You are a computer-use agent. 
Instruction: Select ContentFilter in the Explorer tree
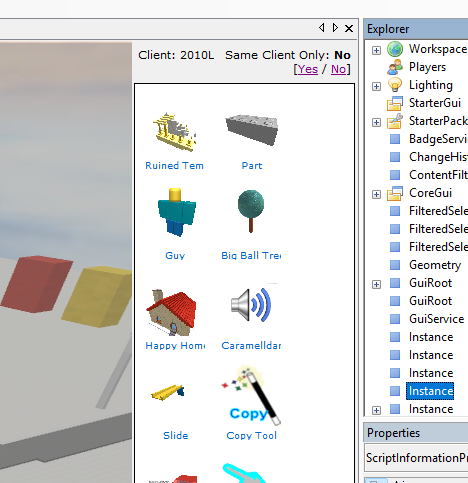click(x=438, y=175)
